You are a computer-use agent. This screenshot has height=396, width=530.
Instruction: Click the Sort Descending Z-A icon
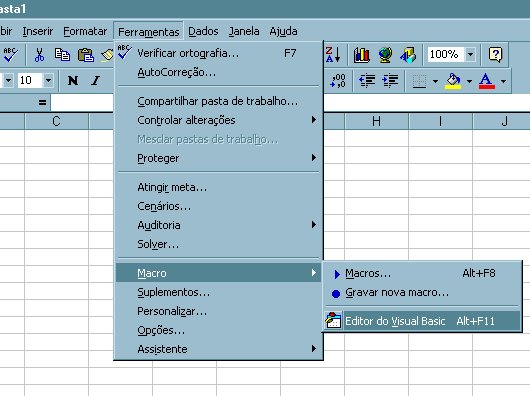click(333, 54)
